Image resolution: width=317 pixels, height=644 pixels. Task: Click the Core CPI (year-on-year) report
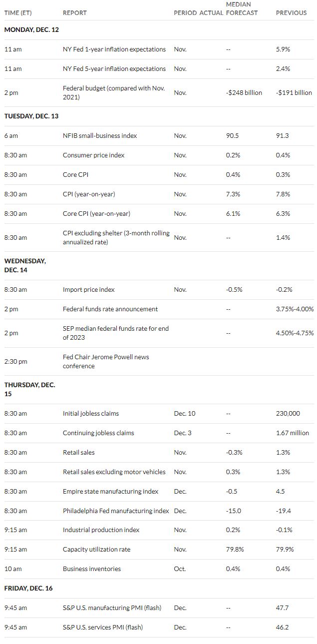point(96,214)
